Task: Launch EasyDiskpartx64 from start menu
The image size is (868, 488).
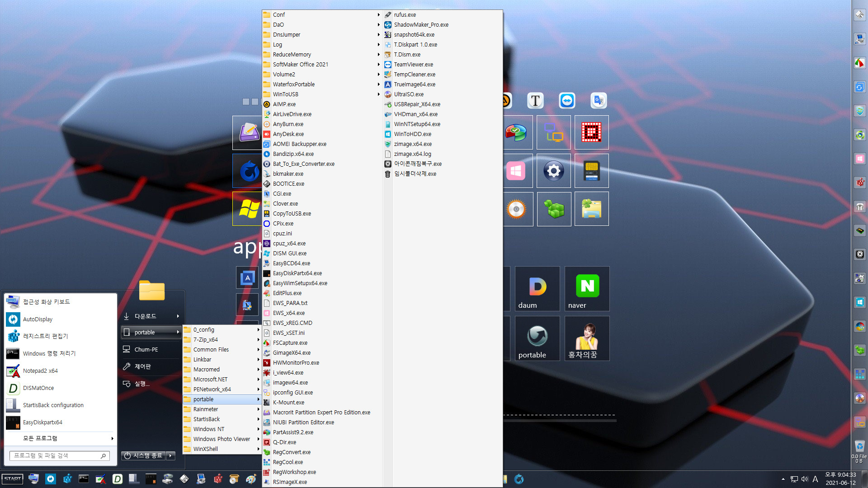Action: [61, 422]
